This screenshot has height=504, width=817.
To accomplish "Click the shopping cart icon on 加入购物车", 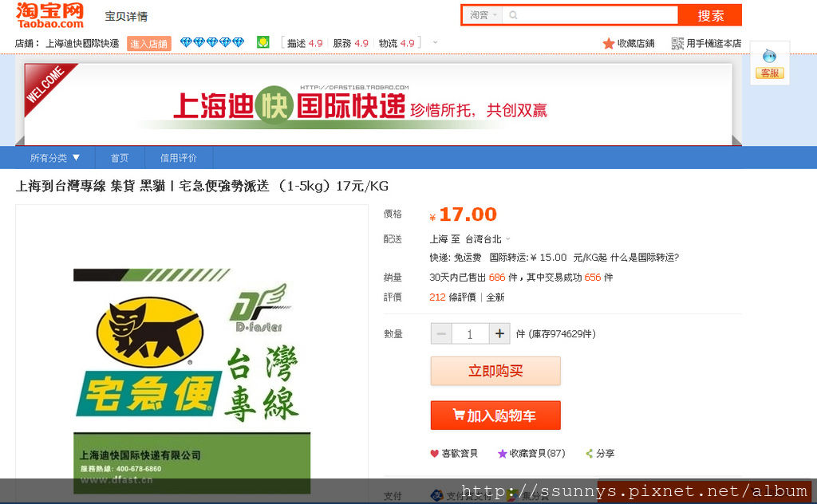I will [x=458, y=415].
